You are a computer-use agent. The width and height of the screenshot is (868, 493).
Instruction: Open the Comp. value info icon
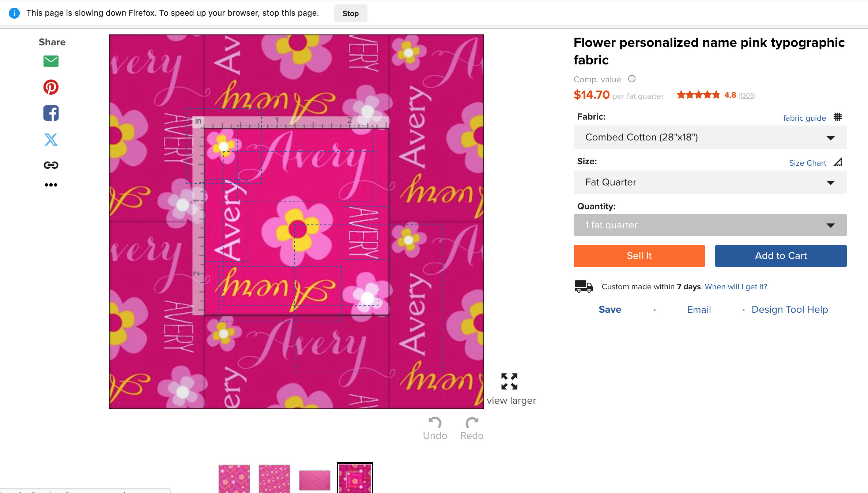coord(632,79)
